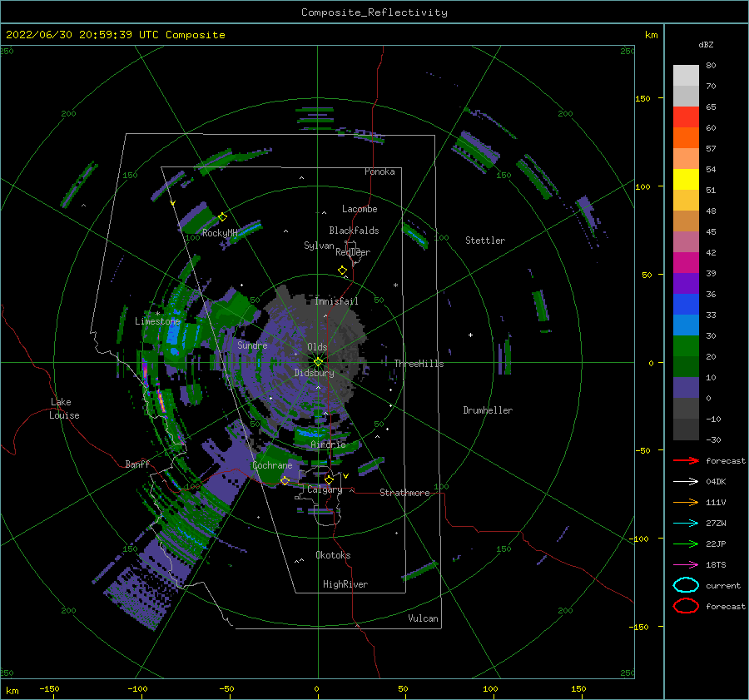Click the HighRiver label

click(345, 584)
